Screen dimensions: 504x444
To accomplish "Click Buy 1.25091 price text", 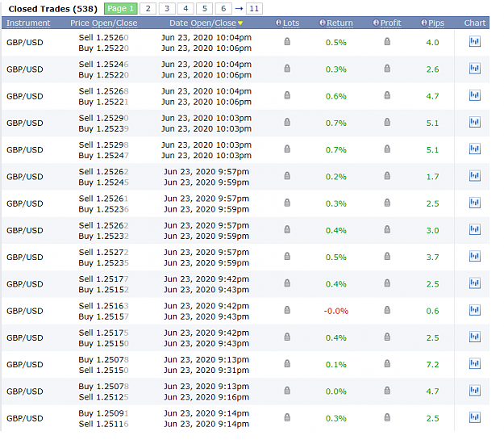I will click(103, 413).
